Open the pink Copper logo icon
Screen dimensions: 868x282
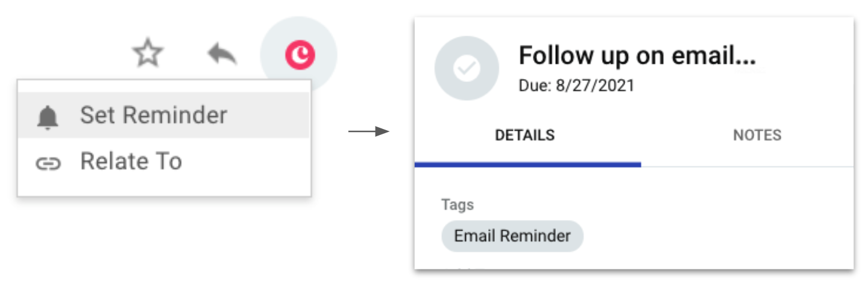point(300,55)
